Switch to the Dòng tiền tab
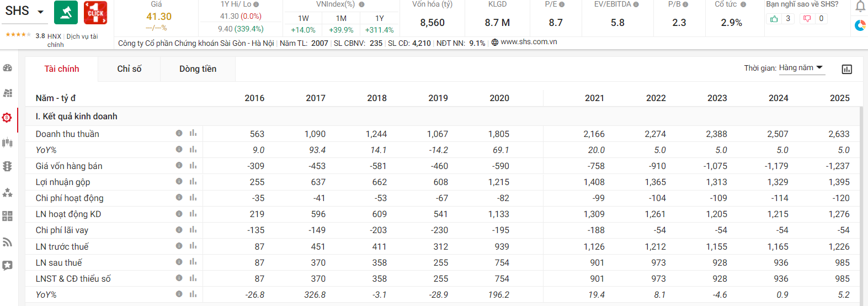 (198, 69)
